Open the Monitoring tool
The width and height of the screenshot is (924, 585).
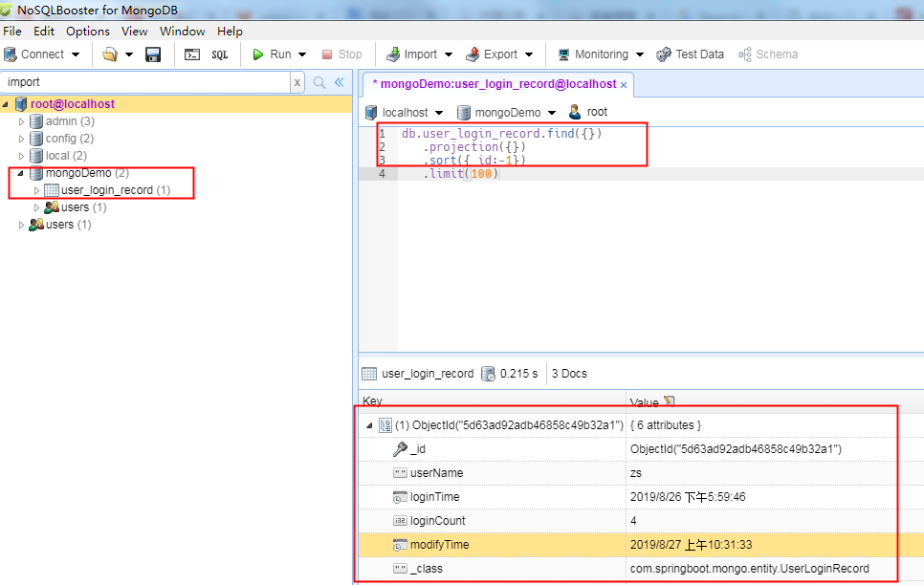pyautogui.click(x=594, y=54)
